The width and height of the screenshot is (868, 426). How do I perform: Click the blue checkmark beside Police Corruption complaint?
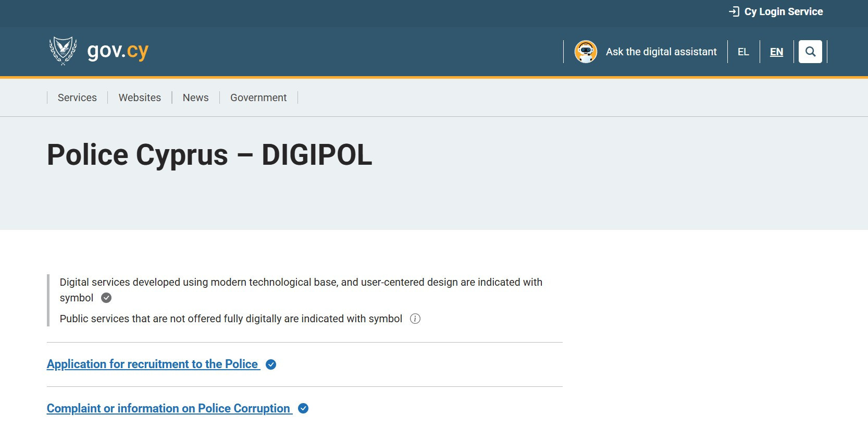coord(303,408)
